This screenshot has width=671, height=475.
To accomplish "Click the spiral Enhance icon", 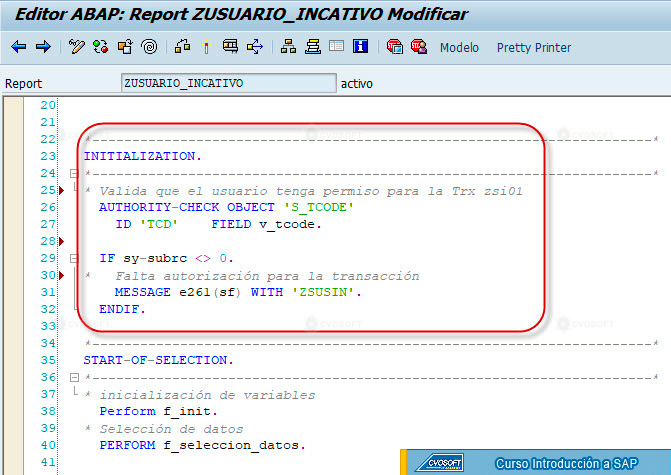I will (149, 47).
